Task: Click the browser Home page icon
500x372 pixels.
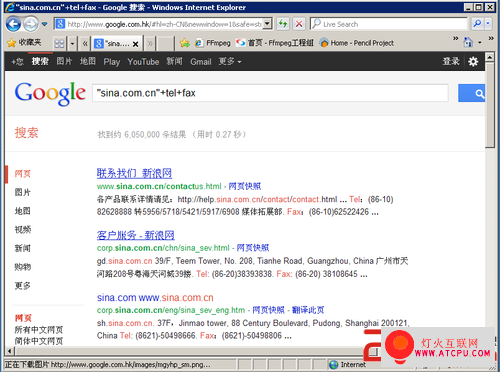Action: pyautogui.click(x=468, y=42)
